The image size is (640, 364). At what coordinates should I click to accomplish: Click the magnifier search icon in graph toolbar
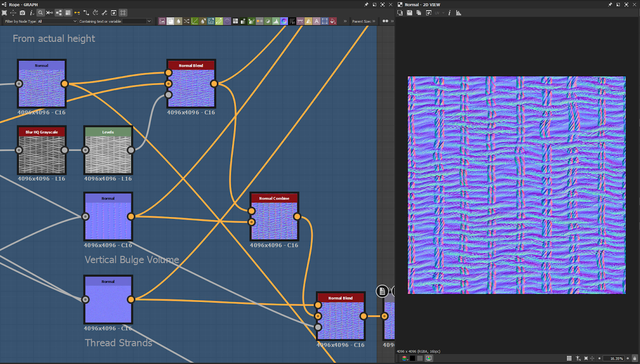(40, 13)
